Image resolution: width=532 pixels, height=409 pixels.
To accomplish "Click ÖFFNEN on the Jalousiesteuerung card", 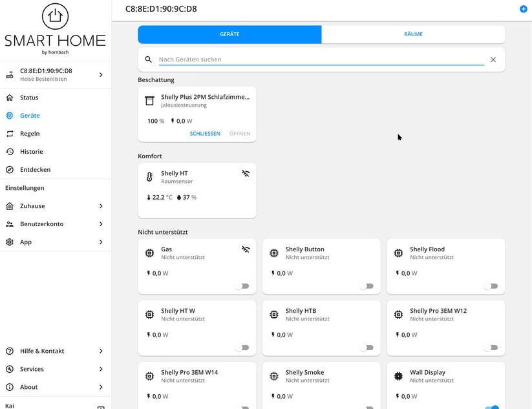I will (239, 134).
